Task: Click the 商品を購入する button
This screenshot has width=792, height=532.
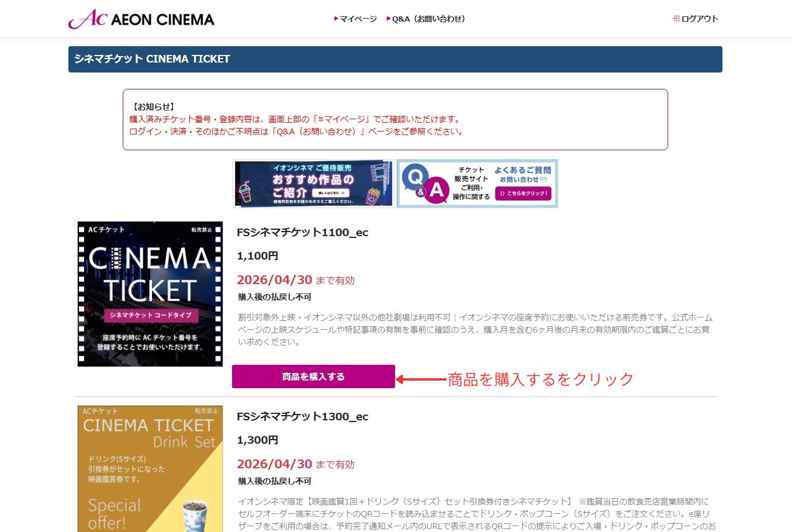Action: [x=313, y=376]
